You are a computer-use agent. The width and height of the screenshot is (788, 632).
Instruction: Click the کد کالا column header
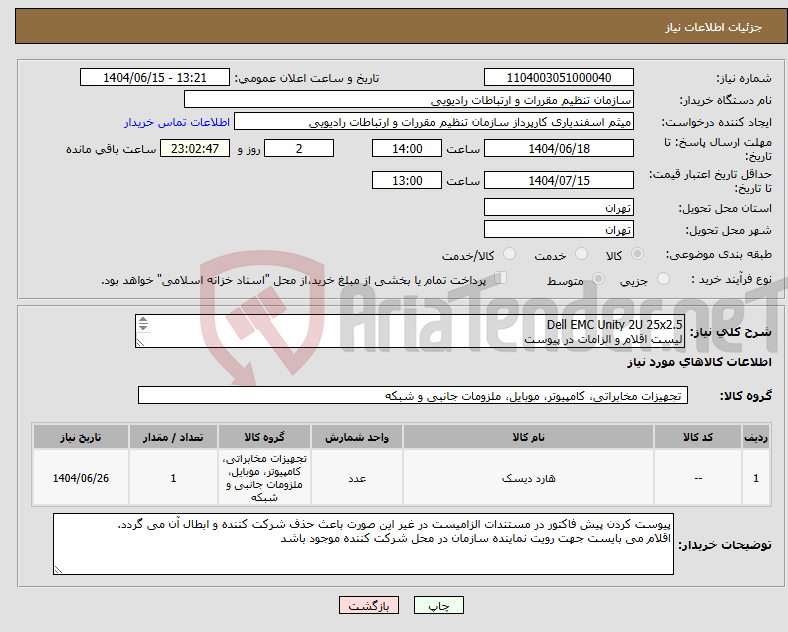698,437
